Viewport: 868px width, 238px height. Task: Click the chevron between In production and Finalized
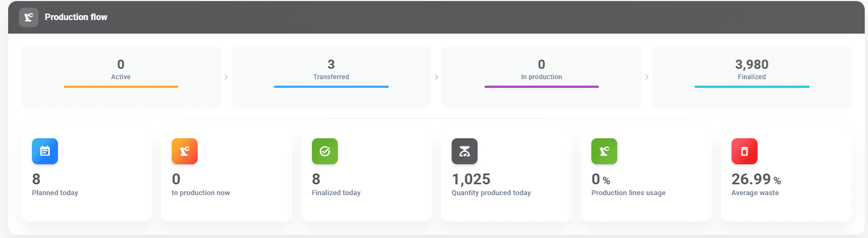coord(647,77)
